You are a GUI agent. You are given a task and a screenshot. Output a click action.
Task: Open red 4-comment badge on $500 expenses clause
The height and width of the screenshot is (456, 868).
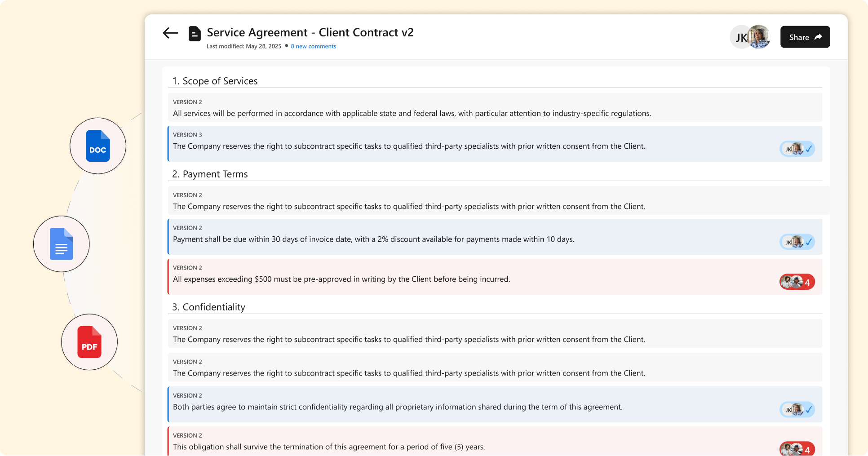797,282
